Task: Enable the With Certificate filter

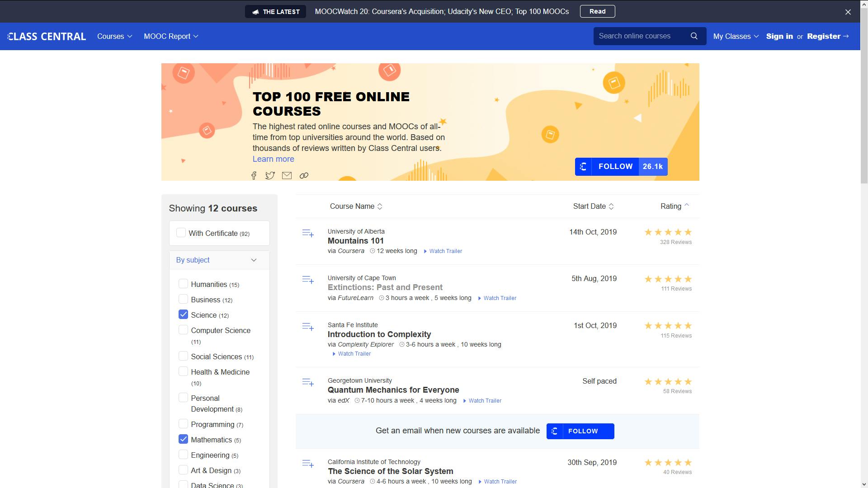Action: coord(181,233)
